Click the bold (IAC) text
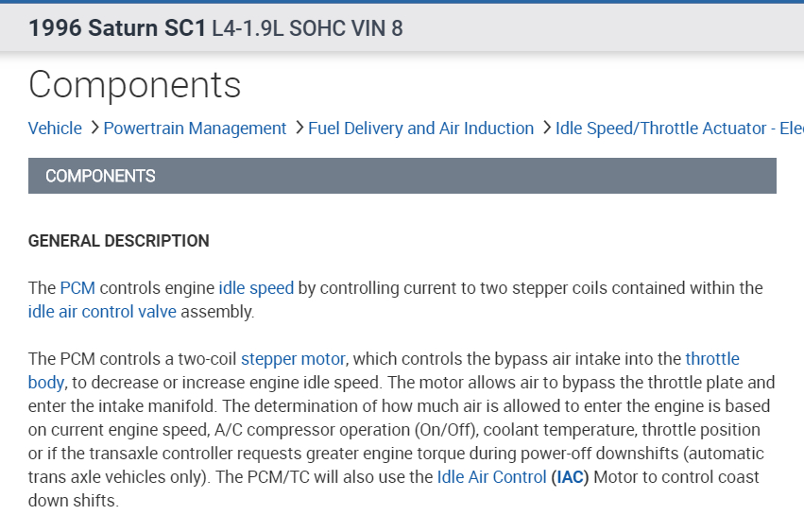The width and height of the screenshot is (804, 532). tap(570, 477)
